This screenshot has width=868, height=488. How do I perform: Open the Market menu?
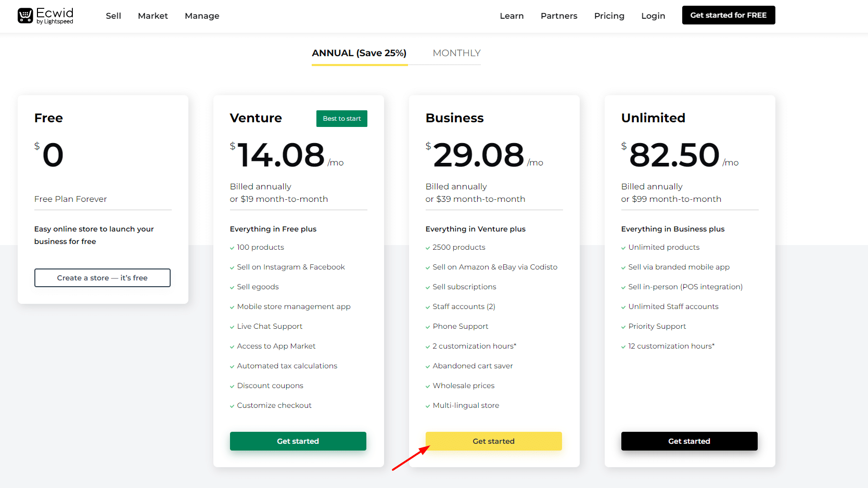click(152, 16)
